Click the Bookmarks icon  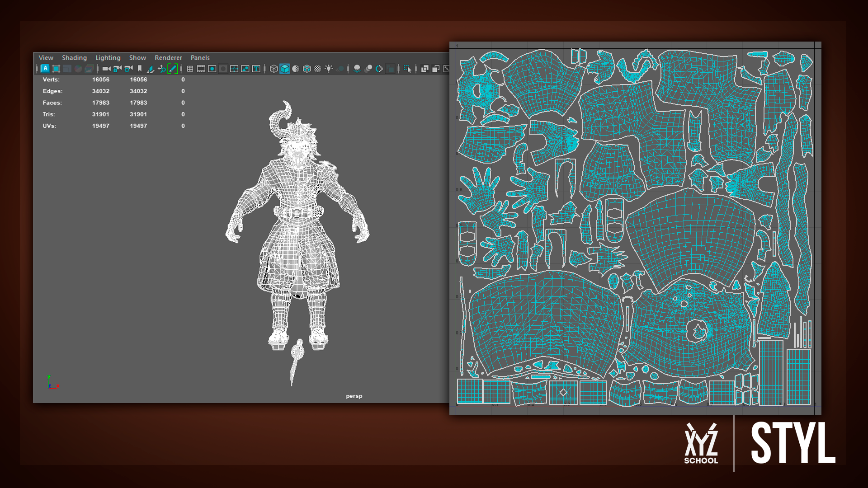pos(140,69)
